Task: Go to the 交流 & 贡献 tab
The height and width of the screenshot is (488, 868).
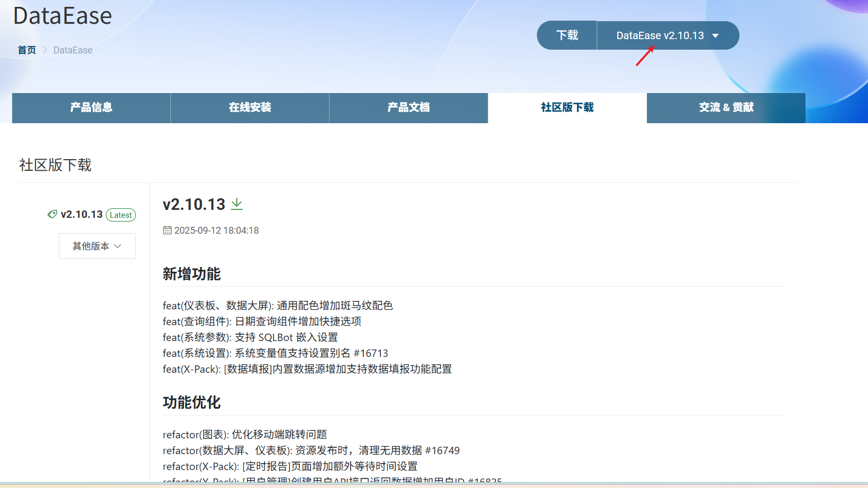Action: [725, 107]
